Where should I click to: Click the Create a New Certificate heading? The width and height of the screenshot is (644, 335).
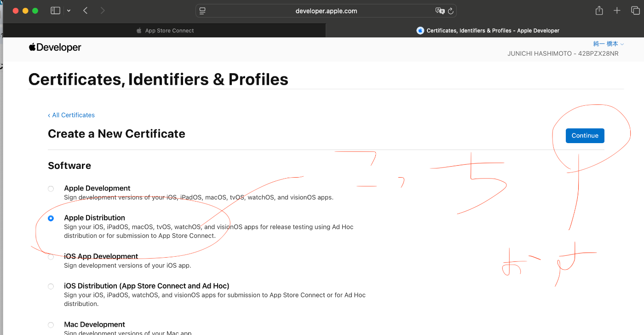click(116, 134)
